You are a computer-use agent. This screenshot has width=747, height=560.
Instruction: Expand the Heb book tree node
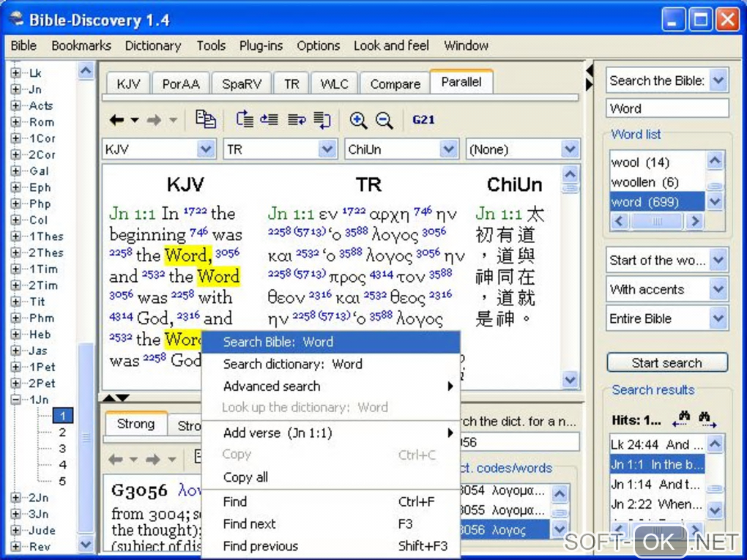[15, 335]
